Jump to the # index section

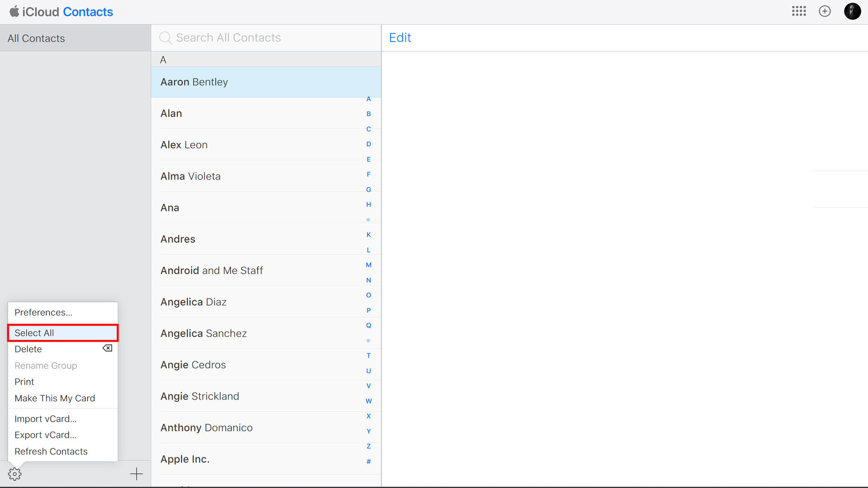[368, 461]
